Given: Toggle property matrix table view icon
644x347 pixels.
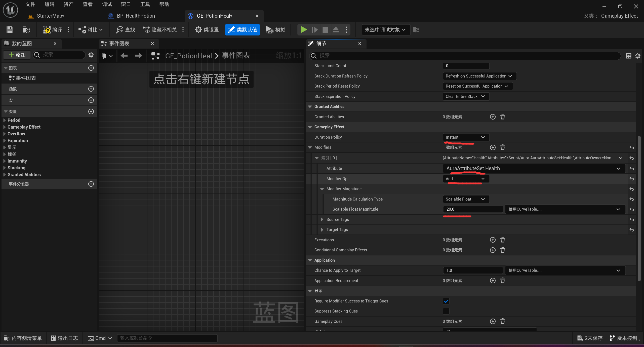Looking at the screenshot, I should pos(628,56).
